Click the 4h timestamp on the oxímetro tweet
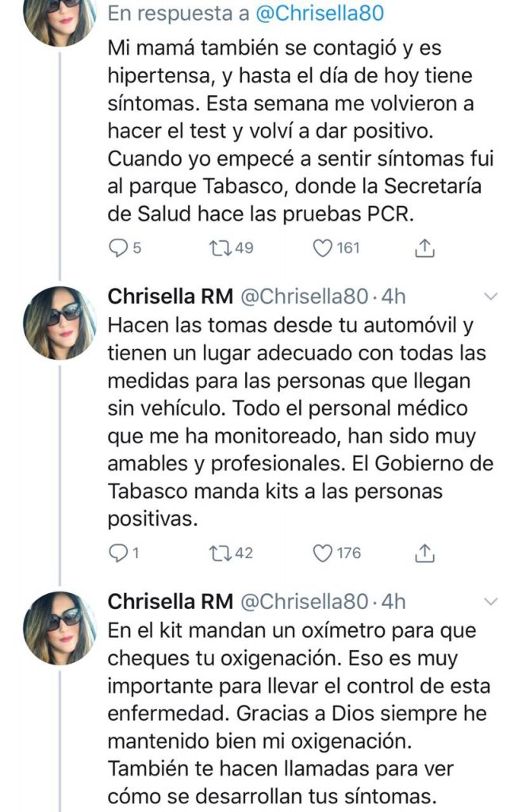This screenshot has width=522, height=812. point(393,602)
